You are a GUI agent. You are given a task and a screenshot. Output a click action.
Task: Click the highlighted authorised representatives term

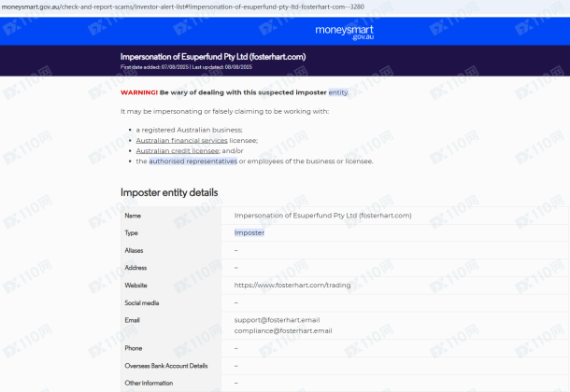(x=193, y=161)
